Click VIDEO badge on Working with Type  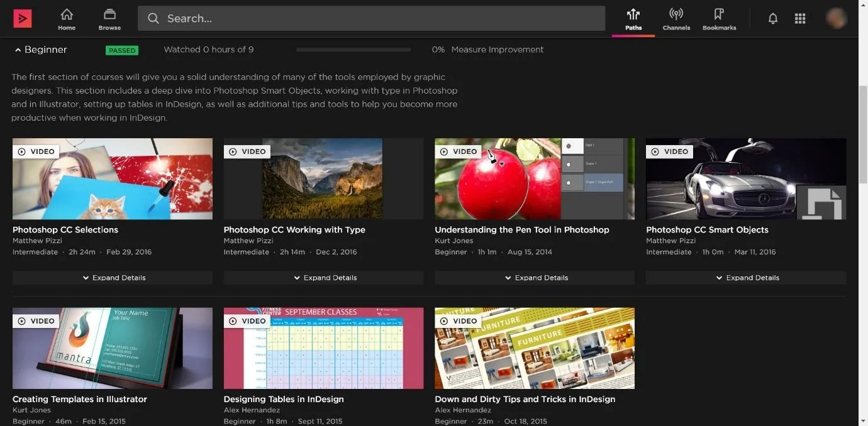click(247, 151)
